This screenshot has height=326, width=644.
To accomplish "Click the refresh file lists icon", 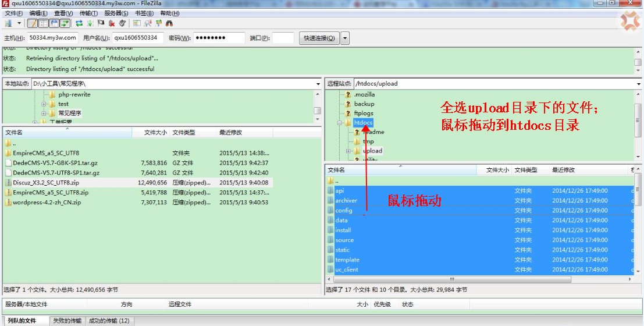I will 79,23.
